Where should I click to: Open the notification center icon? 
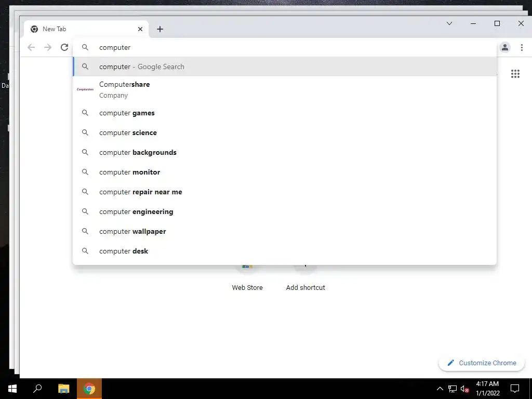pos(515,389)
